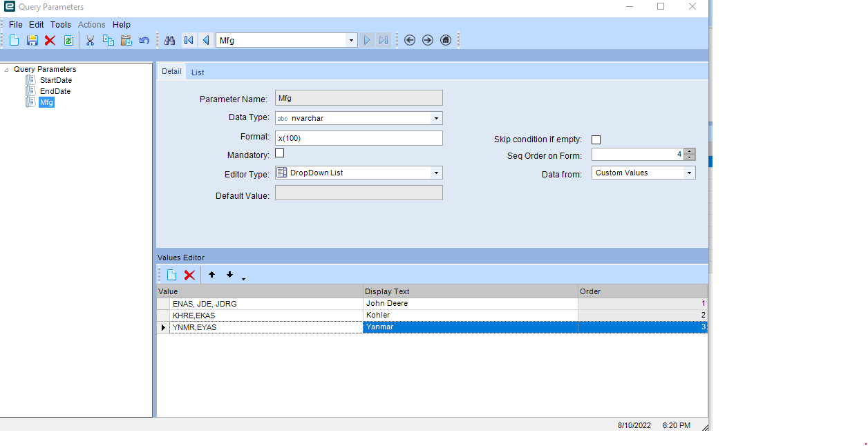
Task: Click the Save icon in the toolbar
Action: coord(32,41)
